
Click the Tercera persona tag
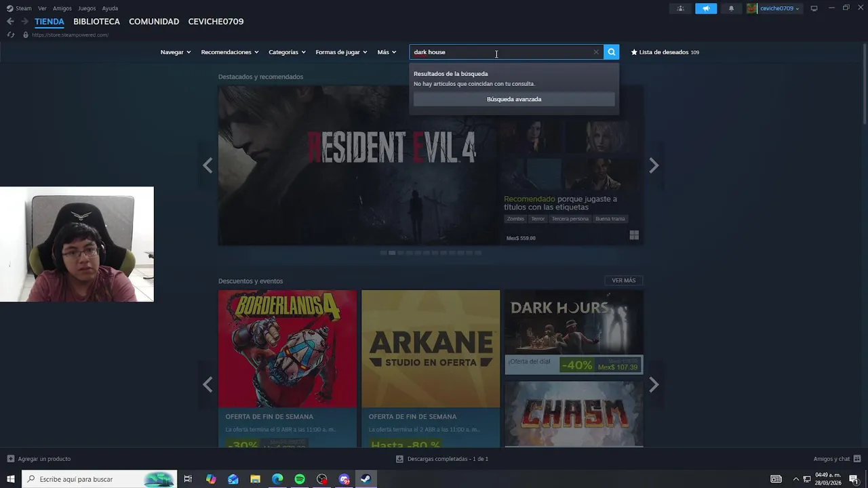pos(570,219)
